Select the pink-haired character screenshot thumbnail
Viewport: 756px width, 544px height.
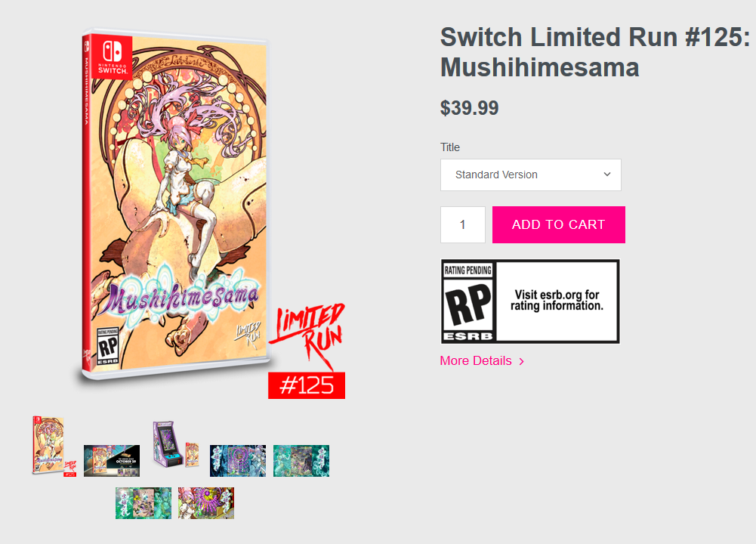tap(206, 503)
